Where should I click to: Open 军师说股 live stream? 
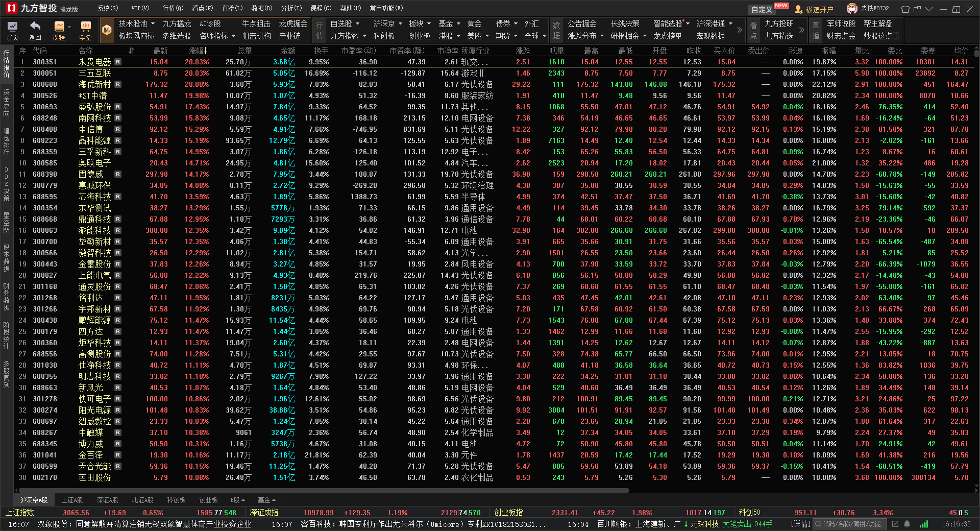click(x=841, y=23)
